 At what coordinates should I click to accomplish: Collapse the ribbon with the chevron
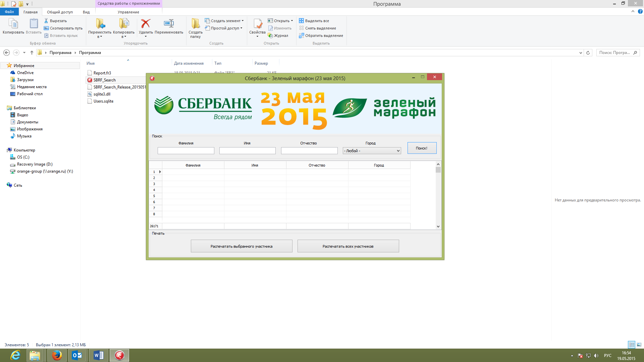(633, 11)
